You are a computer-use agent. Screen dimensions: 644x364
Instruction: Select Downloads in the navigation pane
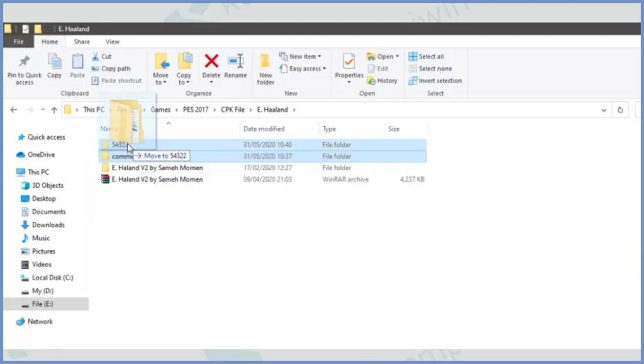(x=48, y=225)
